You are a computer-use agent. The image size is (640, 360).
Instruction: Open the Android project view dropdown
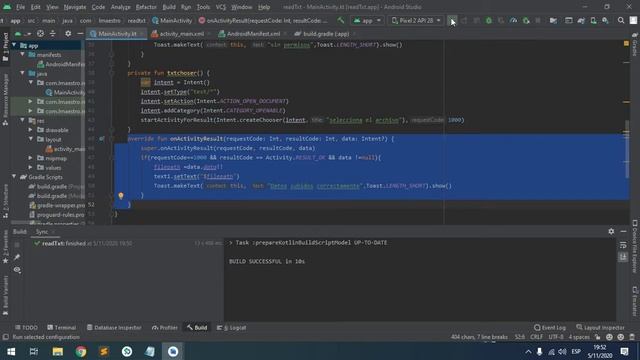(x=22, y=33)
